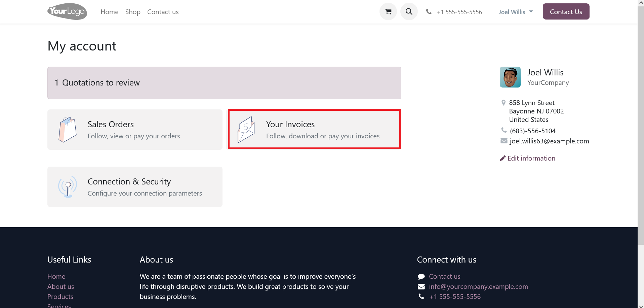Viewport: 644px width, 308px height.
Task: Open the shopping cart
Action: [388, 11]
